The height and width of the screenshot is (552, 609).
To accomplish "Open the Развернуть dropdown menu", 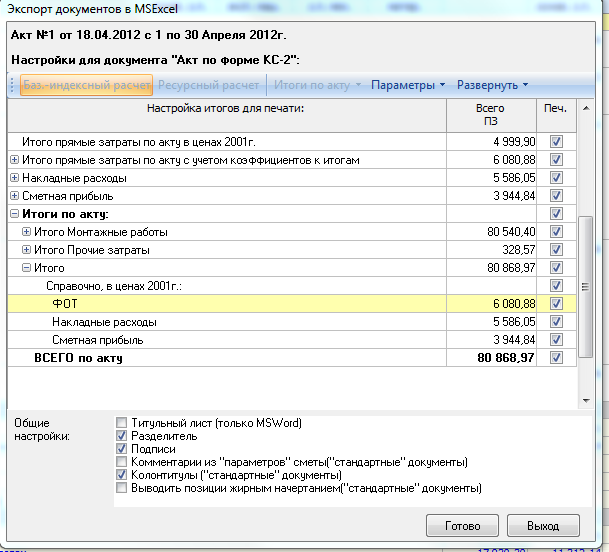I will 492,85.
